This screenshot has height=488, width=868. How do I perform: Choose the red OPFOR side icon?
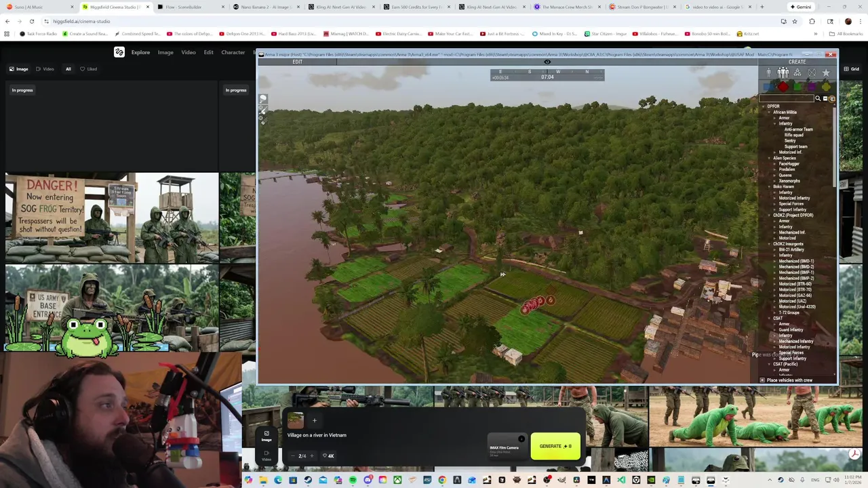783,87
